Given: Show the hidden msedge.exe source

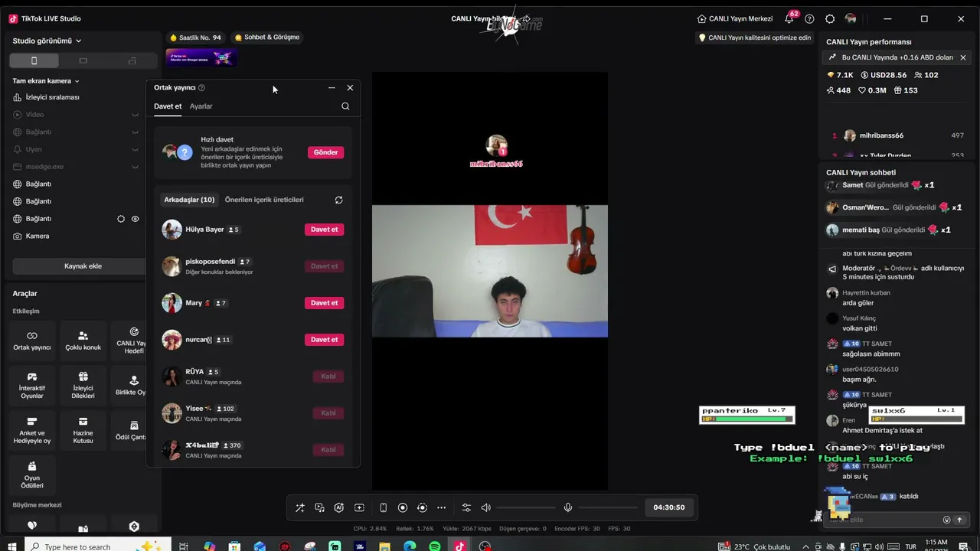Looking at the screenshot, I should pos(136,167).
